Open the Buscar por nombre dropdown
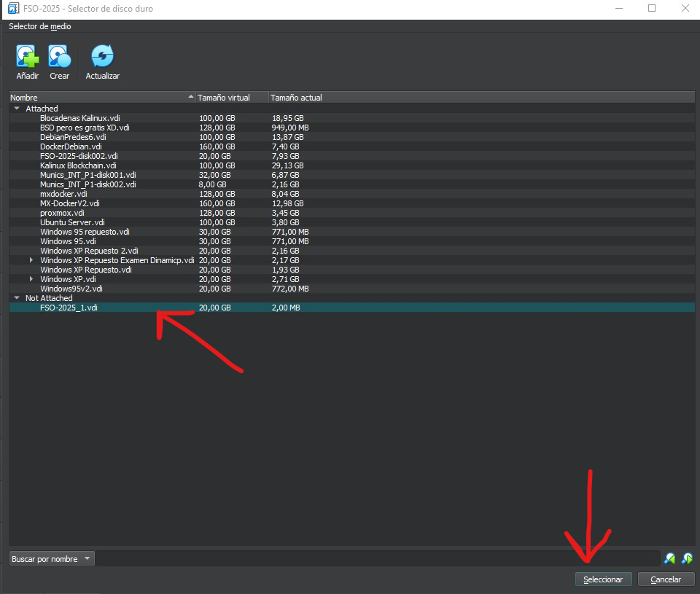 pos(52,559)
